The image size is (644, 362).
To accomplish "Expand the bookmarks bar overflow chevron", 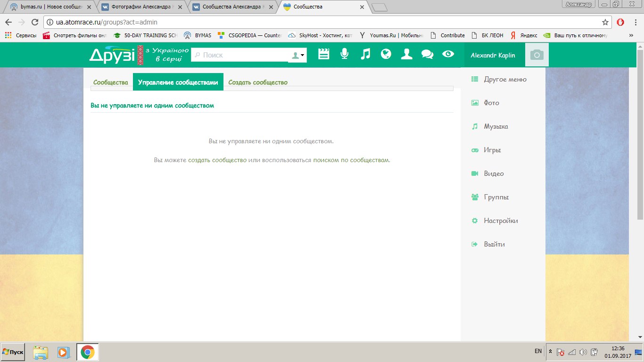I will click(x=631, y=35).
